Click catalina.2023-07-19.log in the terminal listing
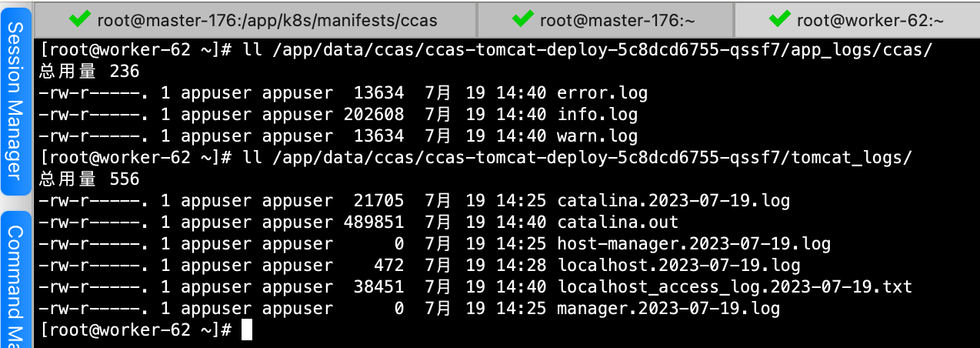This screenshot has width=980, height=348. [673, 201]
